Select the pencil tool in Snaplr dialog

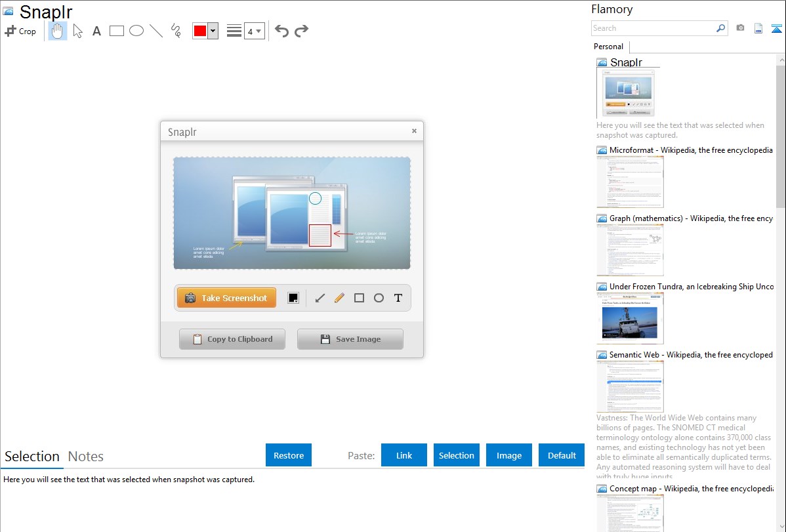(x=339, y=298)
